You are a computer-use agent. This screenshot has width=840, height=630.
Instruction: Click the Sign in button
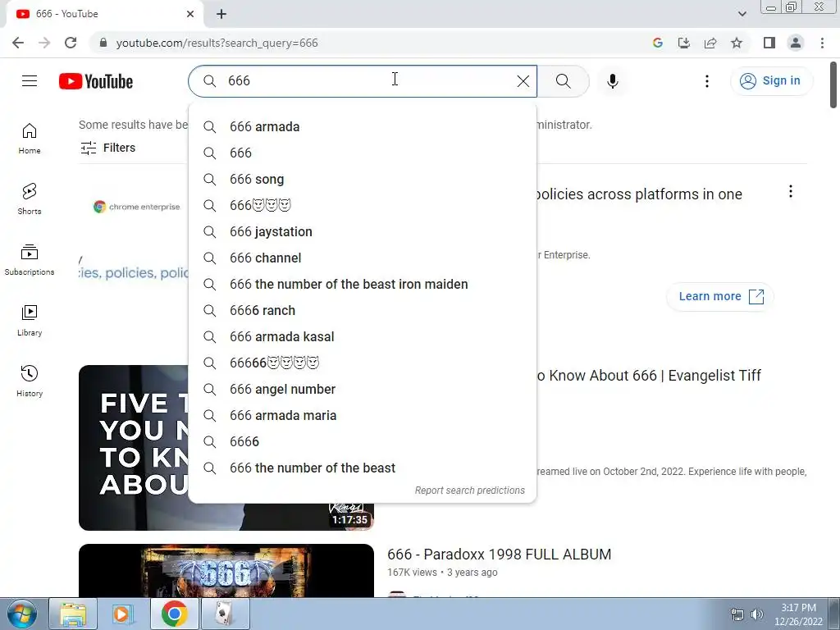pos(770,81)
